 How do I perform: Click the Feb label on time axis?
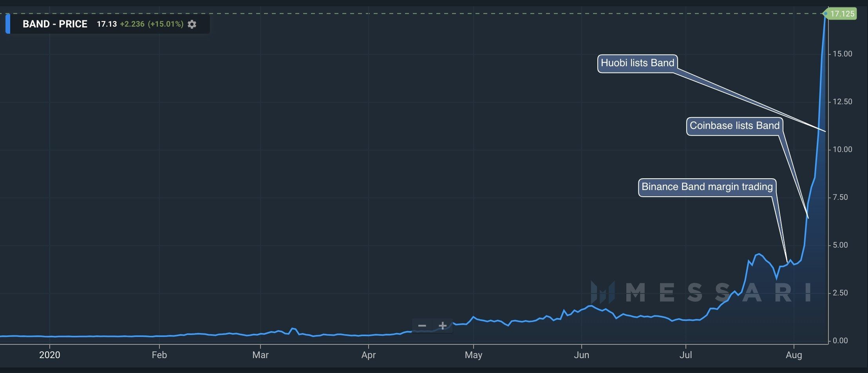(159, 355)
